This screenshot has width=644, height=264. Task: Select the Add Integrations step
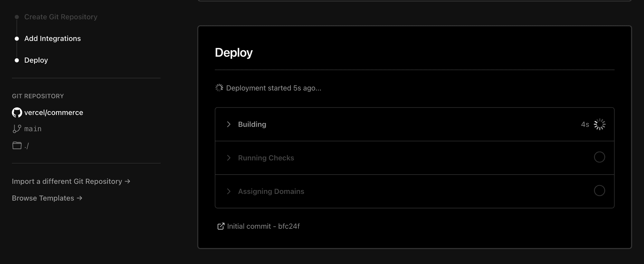[52, 39]
